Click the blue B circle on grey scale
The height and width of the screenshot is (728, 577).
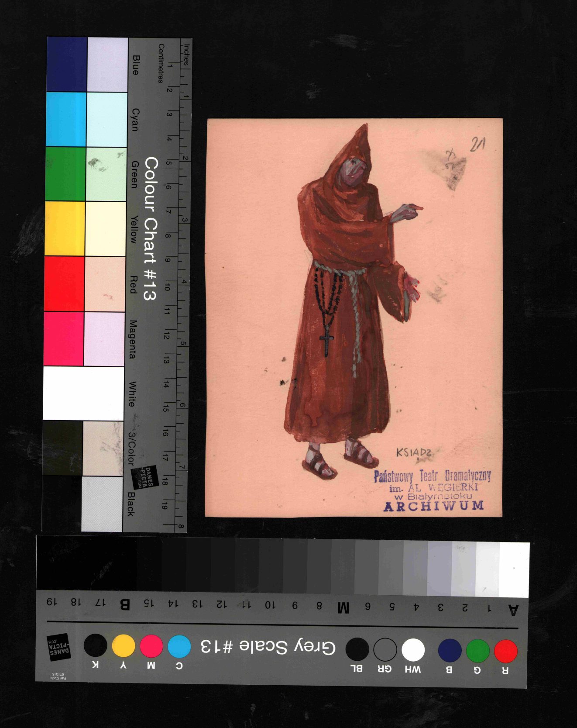click(450, 651)
